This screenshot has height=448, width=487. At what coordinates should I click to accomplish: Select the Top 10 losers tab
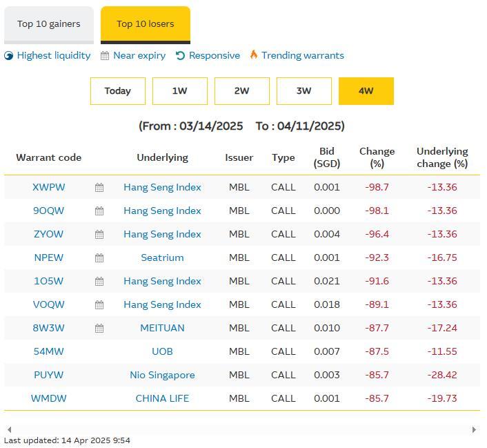point(146,25)
